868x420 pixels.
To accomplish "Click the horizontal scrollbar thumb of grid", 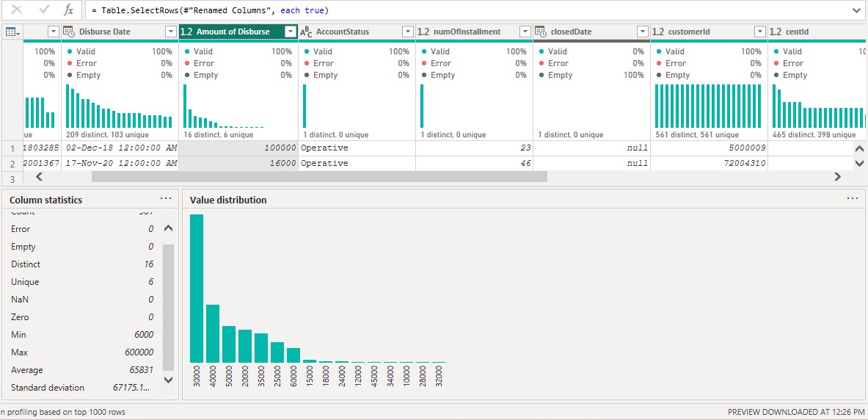I will click(x=319, y=177).
